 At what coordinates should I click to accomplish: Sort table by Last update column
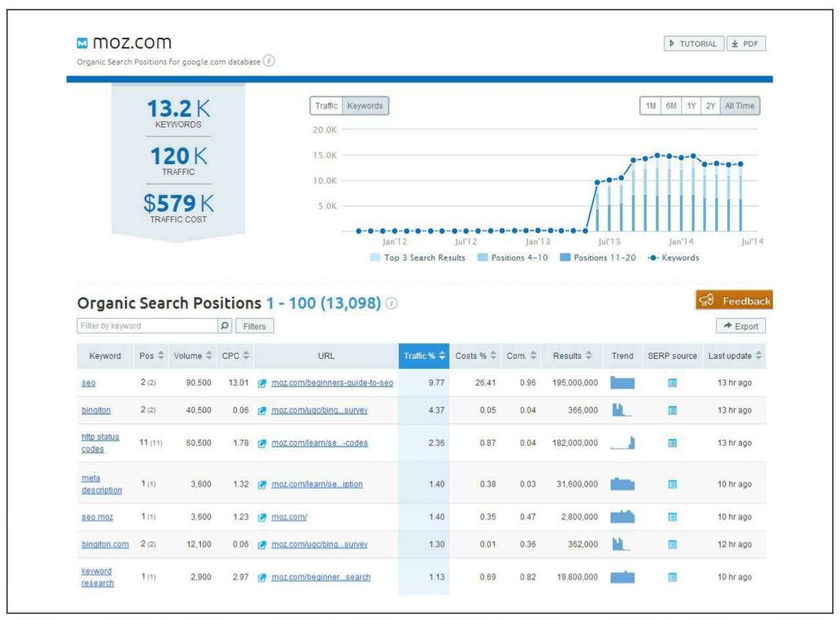point(734,356)
